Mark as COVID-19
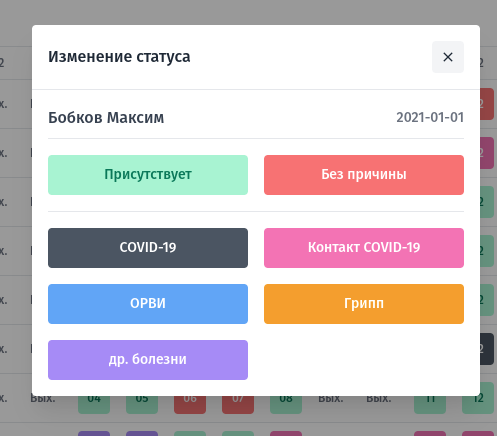This screenshot has width=497, height=436. tap(148, 248)
